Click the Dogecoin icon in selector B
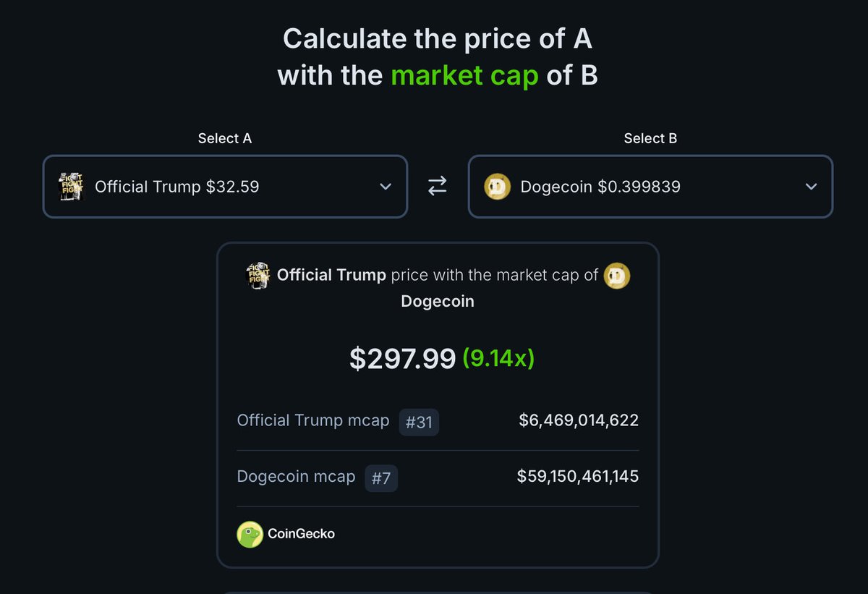Screen dimensions: 868x594 (498, 187)
